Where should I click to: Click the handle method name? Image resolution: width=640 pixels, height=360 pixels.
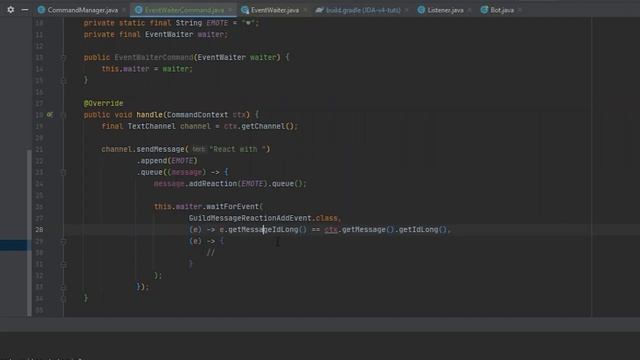tap(149, 115)
